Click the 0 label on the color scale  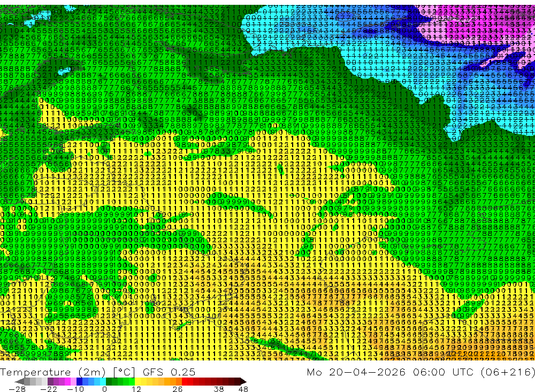click(104, 389)
